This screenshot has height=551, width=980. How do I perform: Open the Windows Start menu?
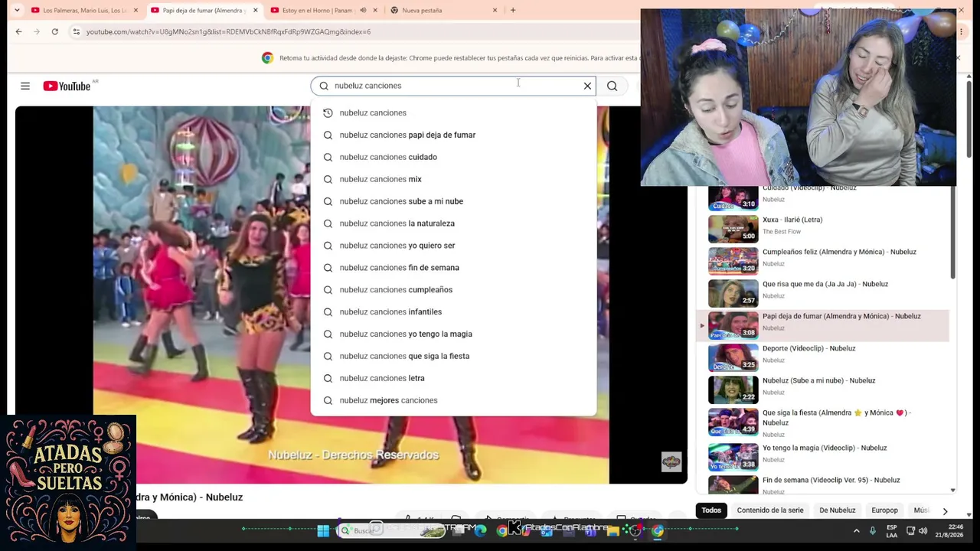pyautogui.click(x=323, y=530)
